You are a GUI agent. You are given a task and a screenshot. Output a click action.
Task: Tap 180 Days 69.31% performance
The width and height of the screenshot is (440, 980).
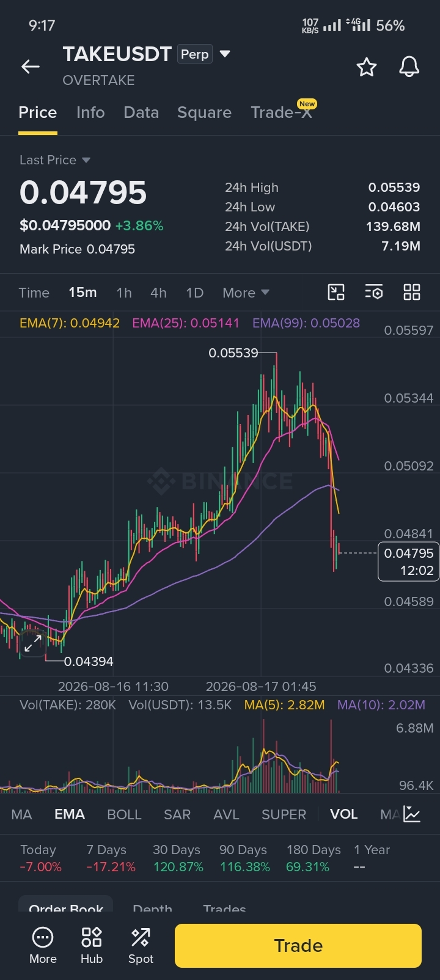(x=313, y=858)
